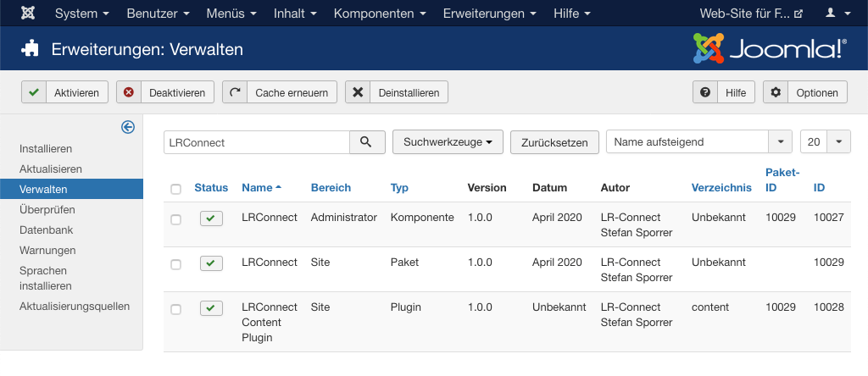Click the Deinstallieren button

click(x=397, y=92)
